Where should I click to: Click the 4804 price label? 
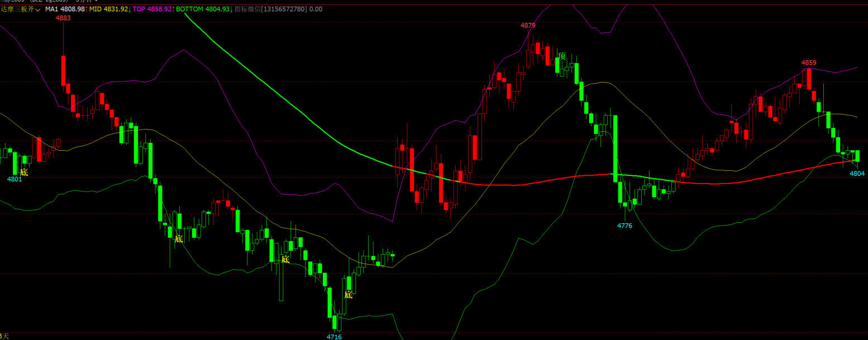pyautogui.click(x=857, y=174)
